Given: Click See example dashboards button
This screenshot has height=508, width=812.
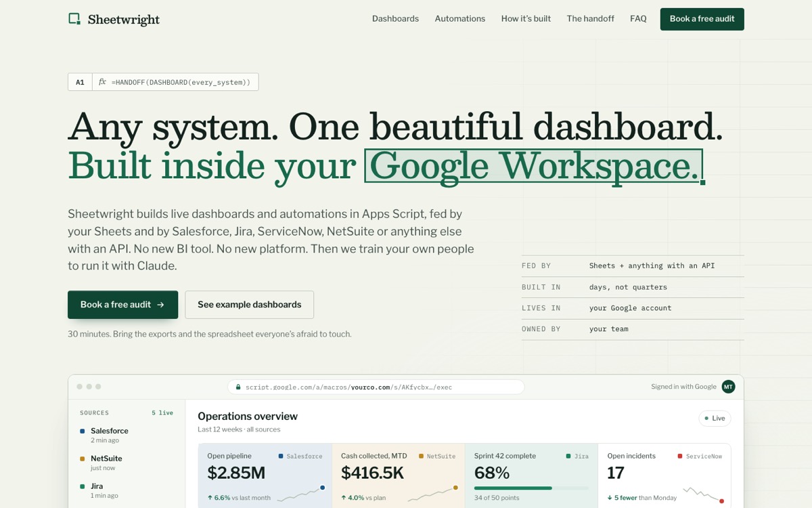Looking at the screenshot, I should tap(249, 305).
